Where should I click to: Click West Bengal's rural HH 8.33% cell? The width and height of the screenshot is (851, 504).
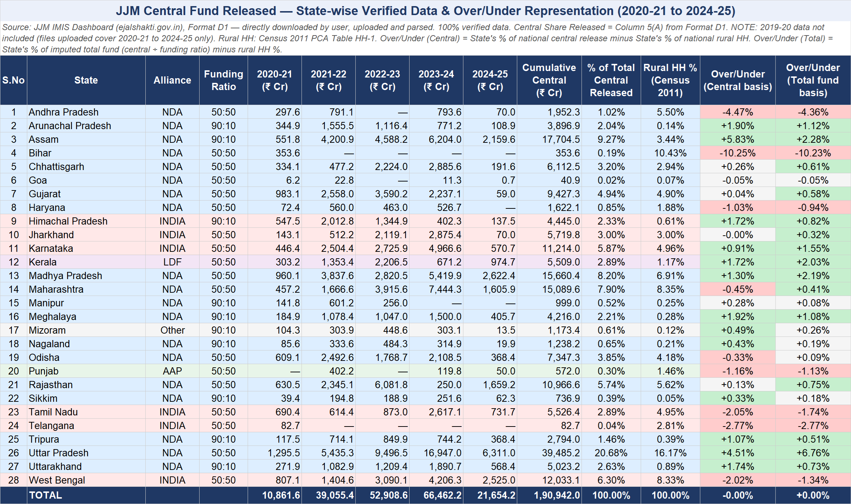(x=670, y=480)
